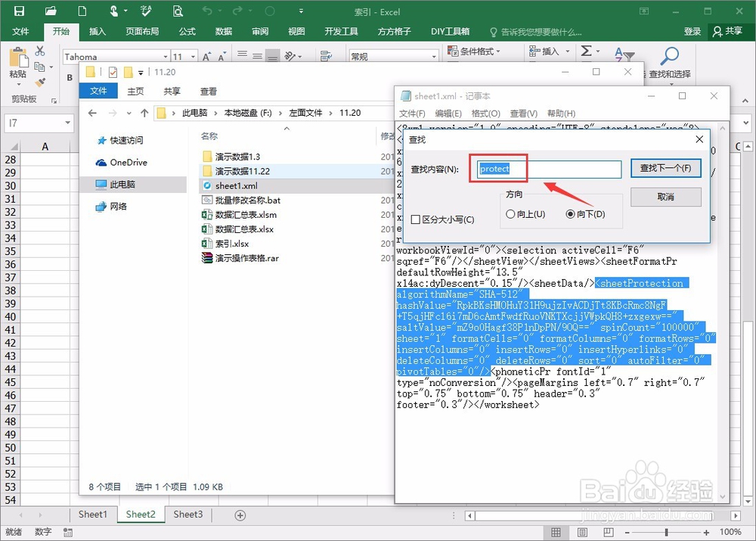The height and width of the screenshot is (541, 756).
Task: Click the Bold B icon
Action: coord(70,77)
